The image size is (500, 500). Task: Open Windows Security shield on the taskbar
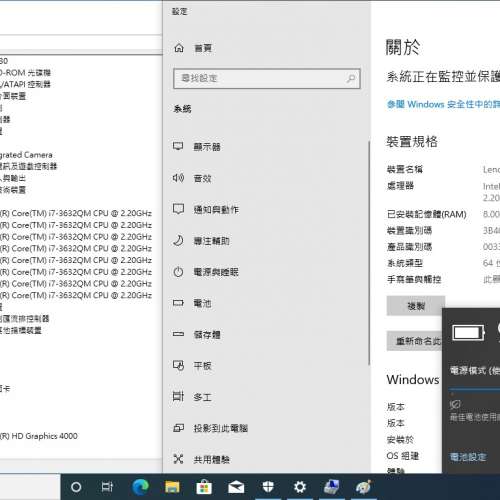[x=268, y=487]
